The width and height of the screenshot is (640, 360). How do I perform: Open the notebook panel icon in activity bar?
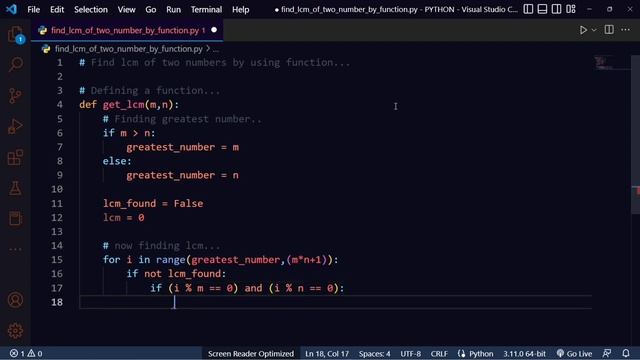(x=16, y=218)
